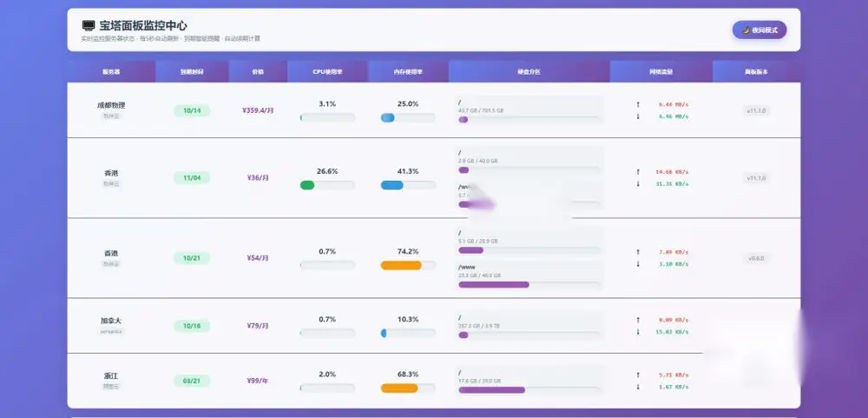Image resolution: width=868 pixels, height=418 pixels.
Task: Click the ¥359.4/月 price link
Action: pos(258,110)
